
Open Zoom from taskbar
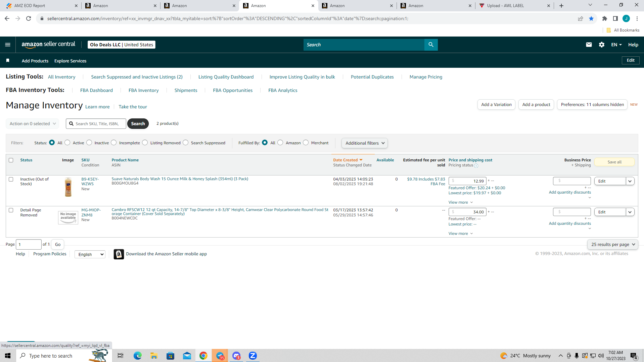pyautogui.click(x=253, y=356)
